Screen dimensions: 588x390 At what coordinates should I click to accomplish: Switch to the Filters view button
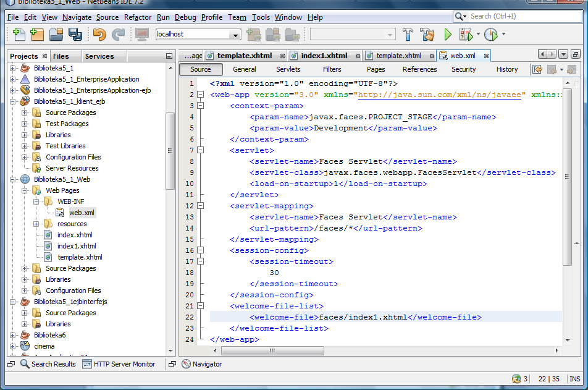coord(332,69)
